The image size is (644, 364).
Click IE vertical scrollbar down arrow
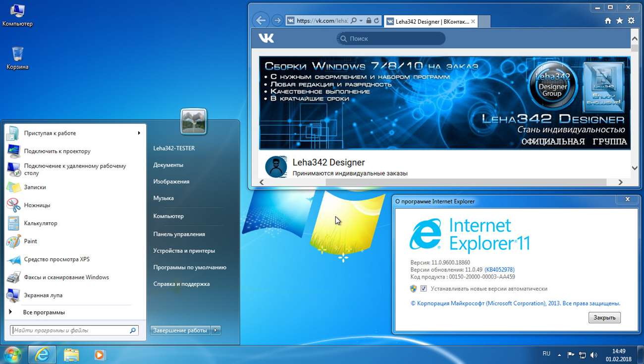635,168
